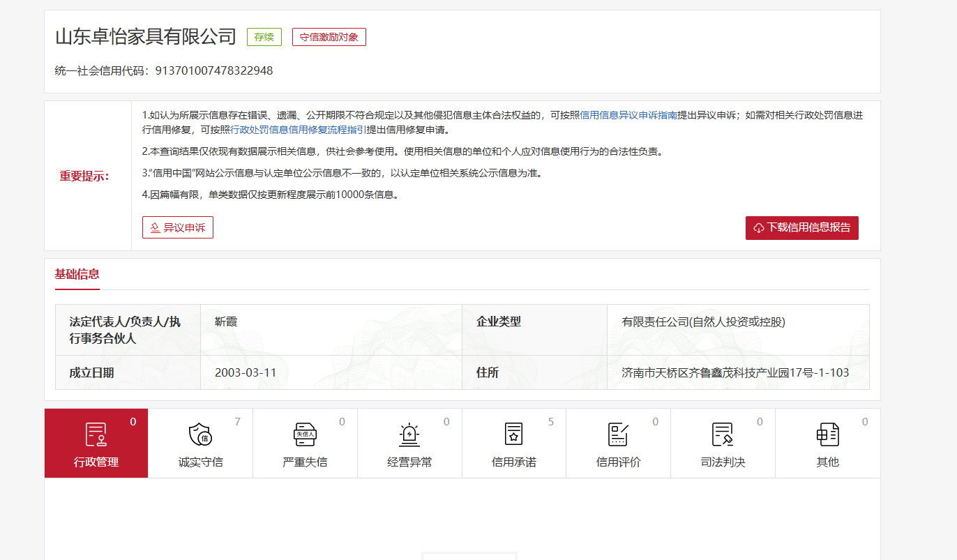Click the 严重失信 icon

pos(305,434)
